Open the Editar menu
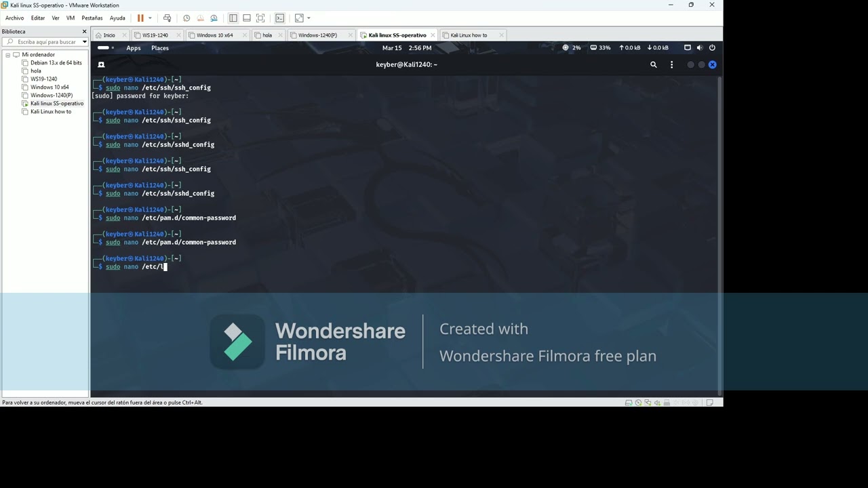 38,18
